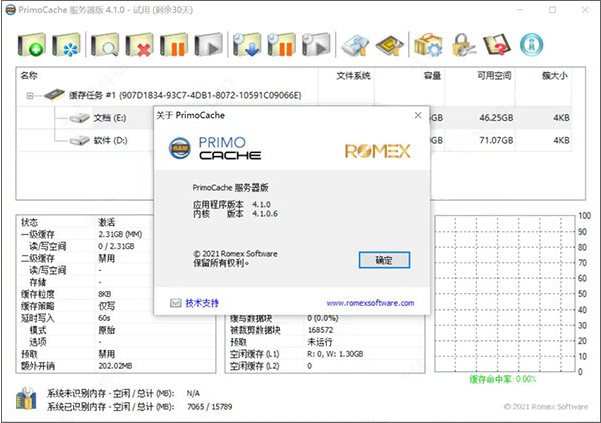
Task: Click the ROMEX logo in the dialog
Action: [x=378, y=151]
